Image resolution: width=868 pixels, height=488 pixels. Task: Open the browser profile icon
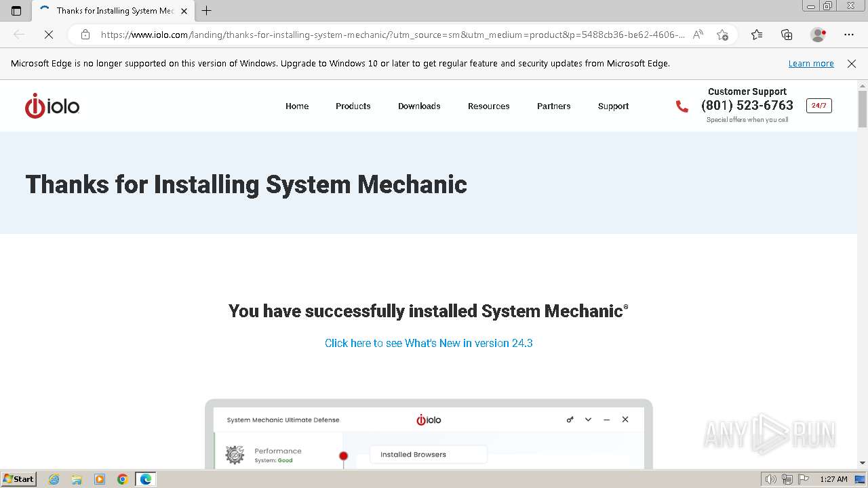[x=818, y=35]
